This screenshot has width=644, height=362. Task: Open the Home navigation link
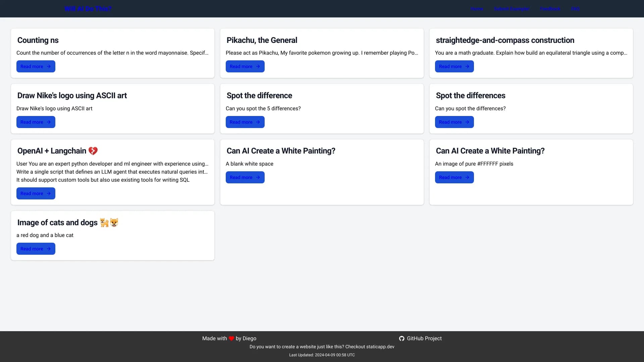click(477, 9)
